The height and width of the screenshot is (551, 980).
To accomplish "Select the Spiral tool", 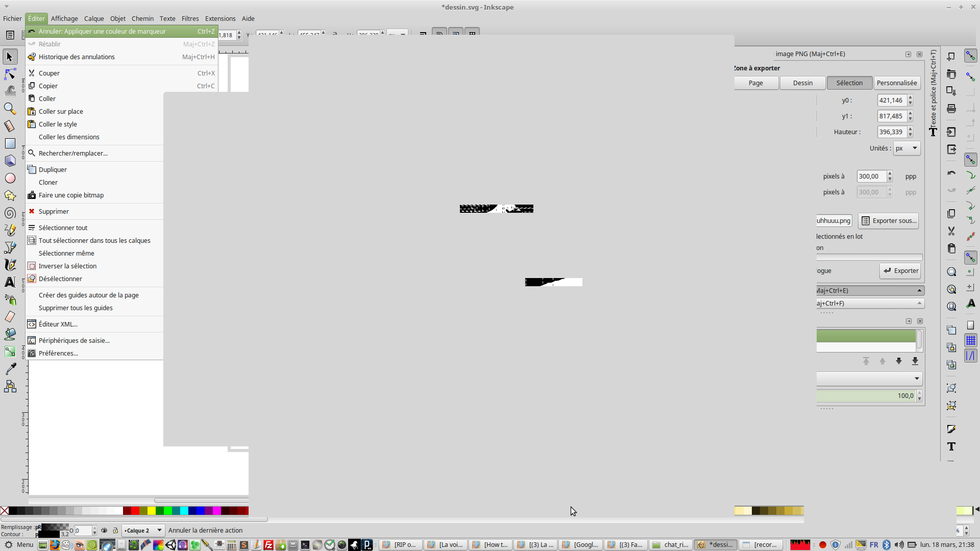I will pos(10,213).
